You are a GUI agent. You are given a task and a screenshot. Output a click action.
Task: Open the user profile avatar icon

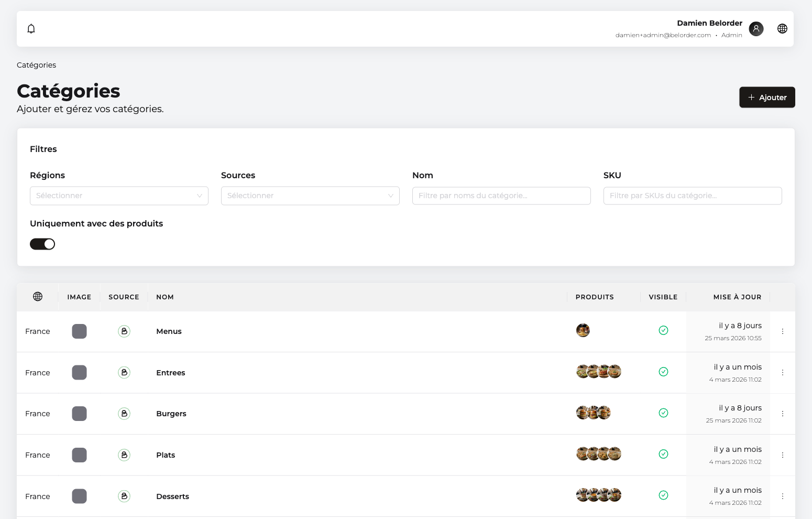(756, 29)
